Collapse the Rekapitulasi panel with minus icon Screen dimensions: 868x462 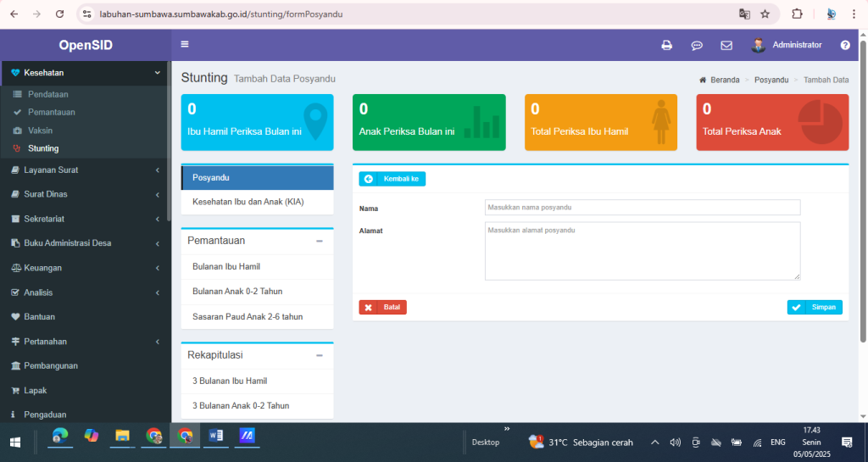[320, 355]
